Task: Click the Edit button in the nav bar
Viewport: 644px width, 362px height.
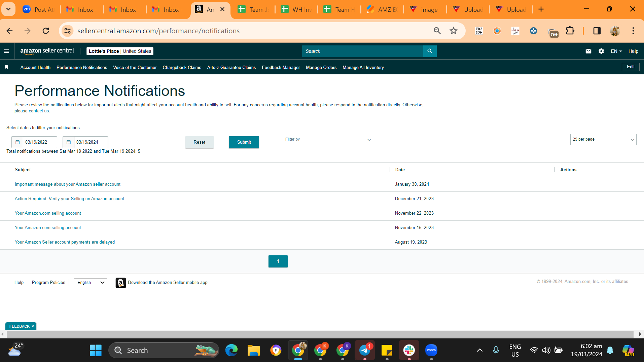Action: (631, 67)
